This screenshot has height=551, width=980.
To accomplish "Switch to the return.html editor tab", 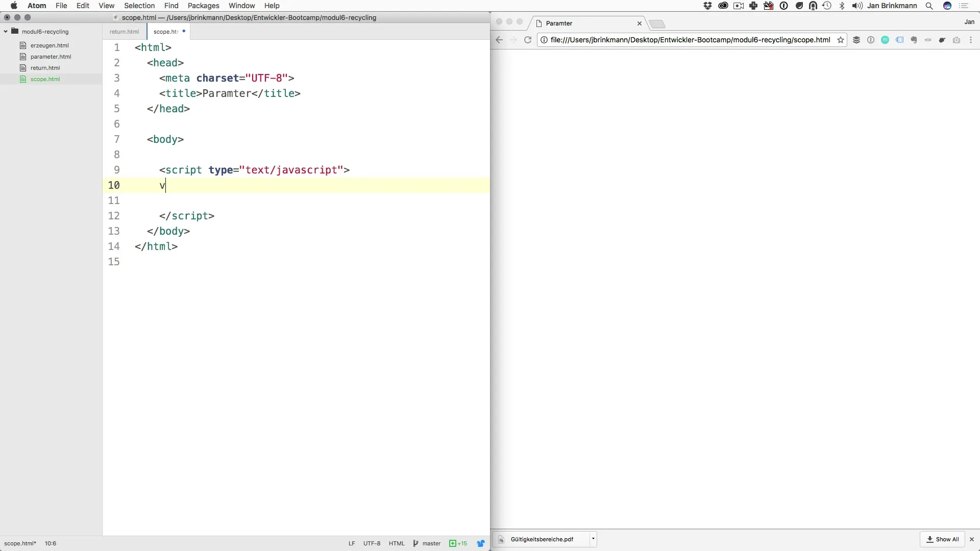I will click(x=124, y=32).
